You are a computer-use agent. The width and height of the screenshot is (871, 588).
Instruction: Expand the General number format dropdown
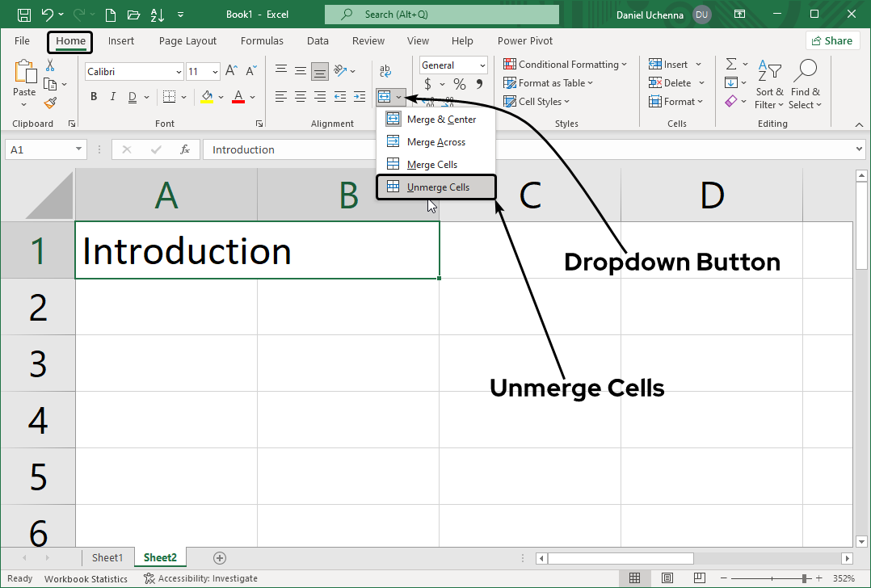[482, 65]
